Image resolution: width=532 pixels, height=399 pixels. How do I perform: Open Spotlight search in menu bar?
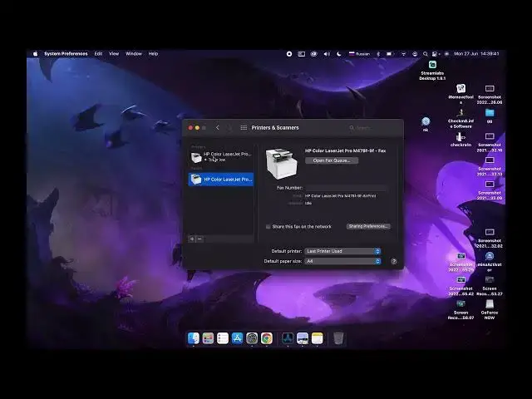[425, 54]
